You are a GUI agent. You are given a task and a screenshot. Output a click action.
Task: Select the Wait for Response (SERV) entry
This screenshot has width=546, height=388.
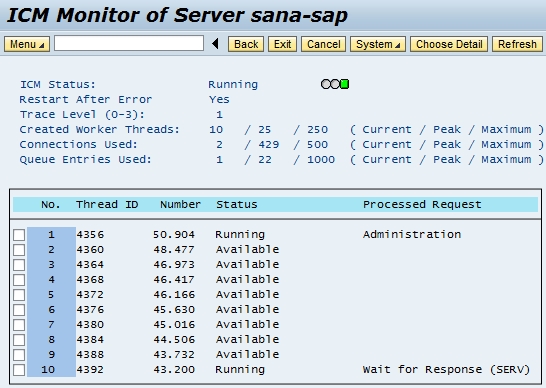pyautogui.click(x=446, y=369)
